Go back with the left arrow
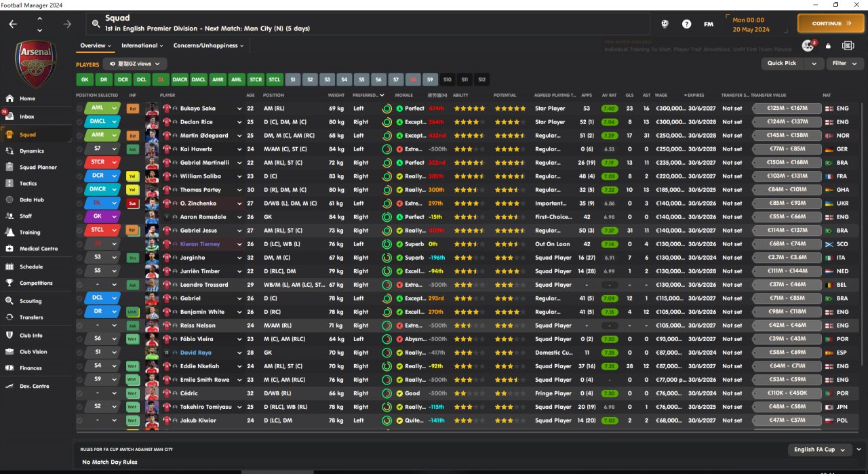 13,24
